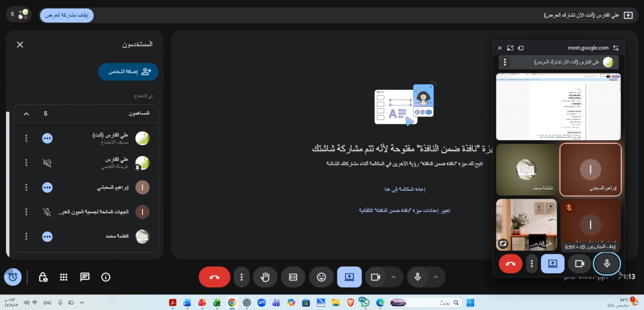Click the إعادة المكالمة إلى هنا link
This screenshot has height=310, width=644.
click(404, 189)
